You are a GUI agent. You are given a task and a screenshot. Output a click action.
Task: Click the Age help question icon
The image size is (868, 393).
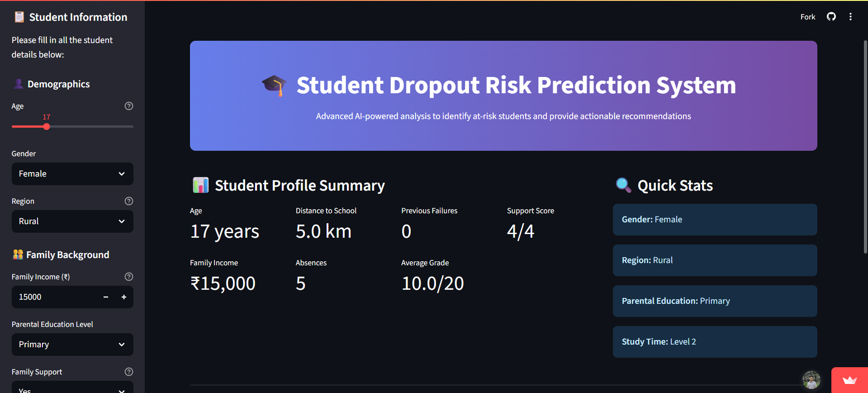129,106
